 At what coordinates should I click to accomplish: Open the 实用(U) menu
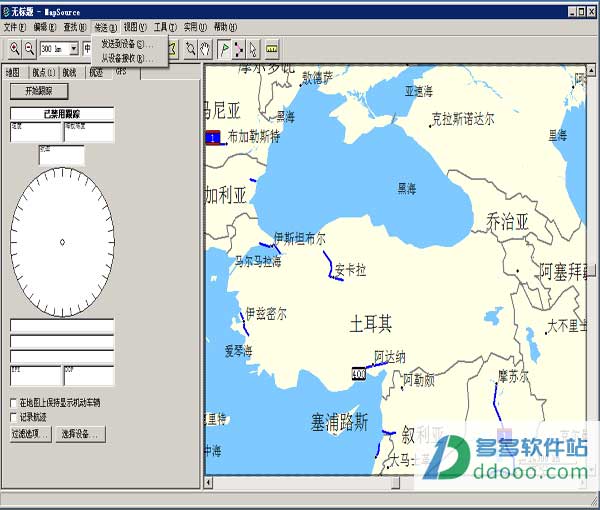click(x=195, y=27)
